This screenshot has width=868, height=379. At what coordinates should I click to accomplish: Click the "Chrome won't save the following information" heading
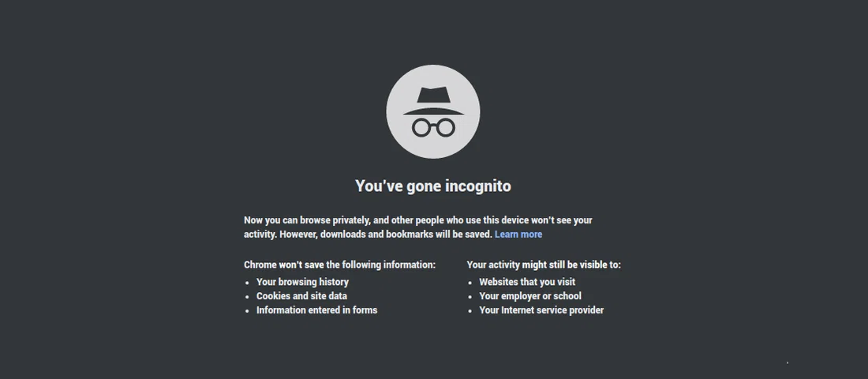point(339,265)
